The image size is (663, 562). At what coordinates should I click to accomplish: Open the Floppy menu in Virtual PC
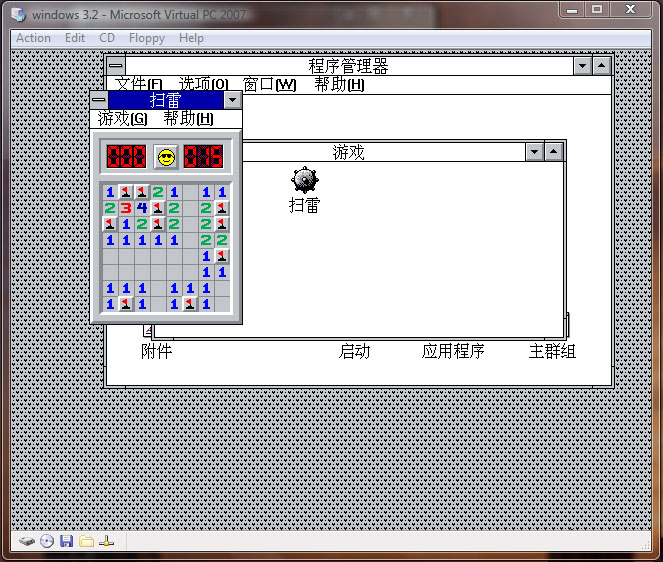tap(147, 38)
